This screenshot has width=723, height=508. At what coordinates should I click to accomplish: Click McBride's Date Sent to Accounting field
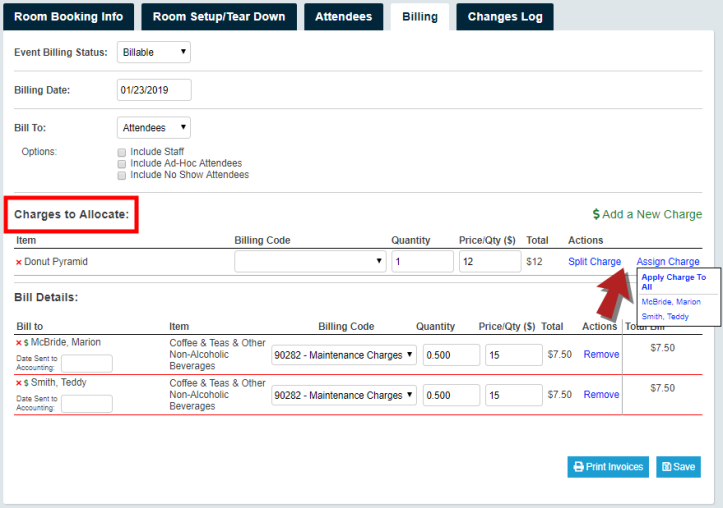[87, 363]
